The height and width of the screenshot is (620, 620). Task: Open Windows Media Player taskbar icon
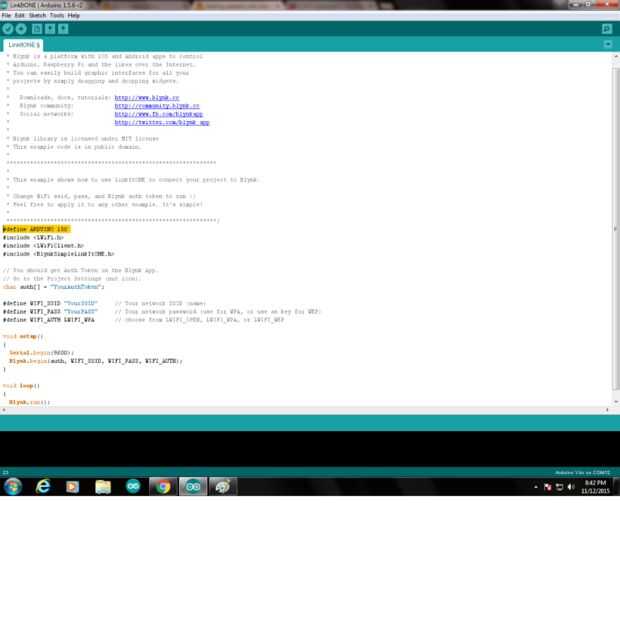[x=73, y=487]
